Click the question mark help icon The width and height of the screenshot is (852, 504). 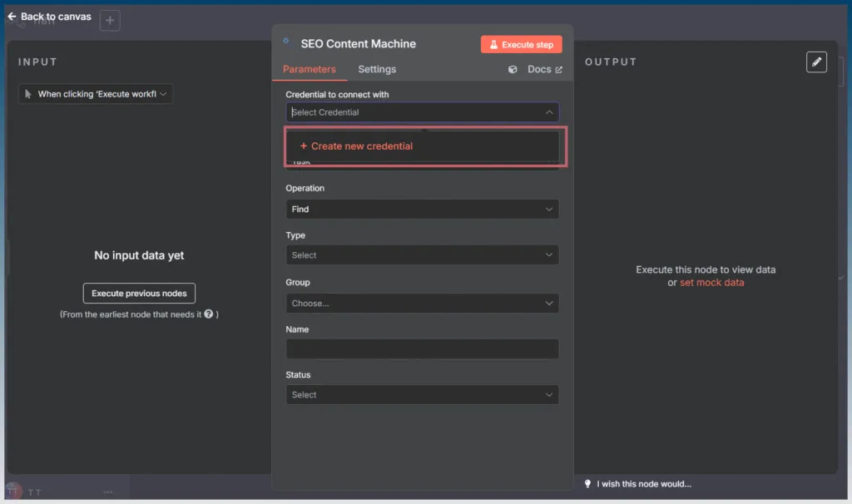208,314
